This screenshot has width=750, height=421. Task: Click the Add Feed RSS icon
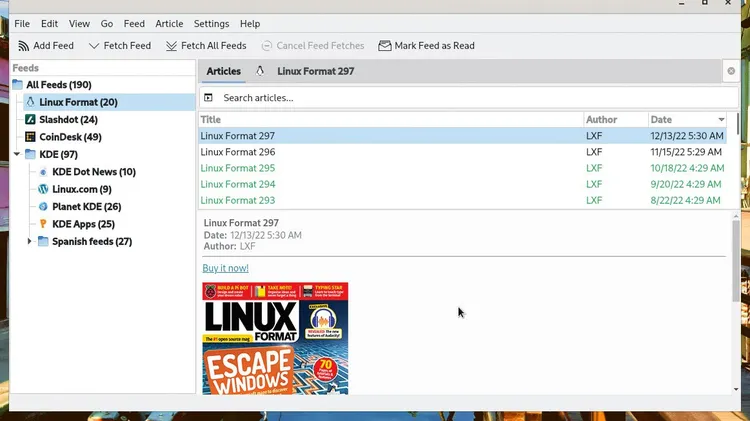(x=23, y=46)
